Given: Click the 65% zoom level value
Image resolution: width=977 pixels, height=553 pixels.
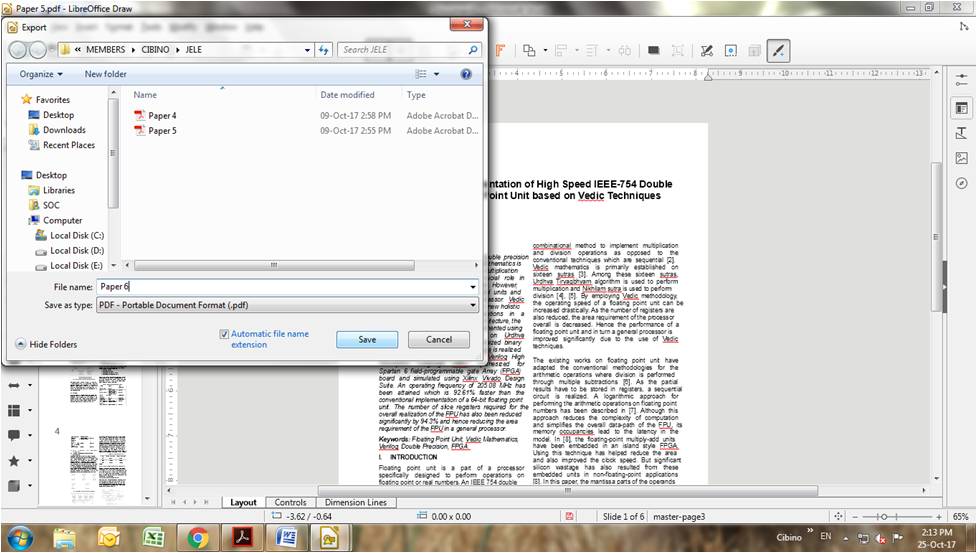Looking at the screenshot, I should click(960, 517).
